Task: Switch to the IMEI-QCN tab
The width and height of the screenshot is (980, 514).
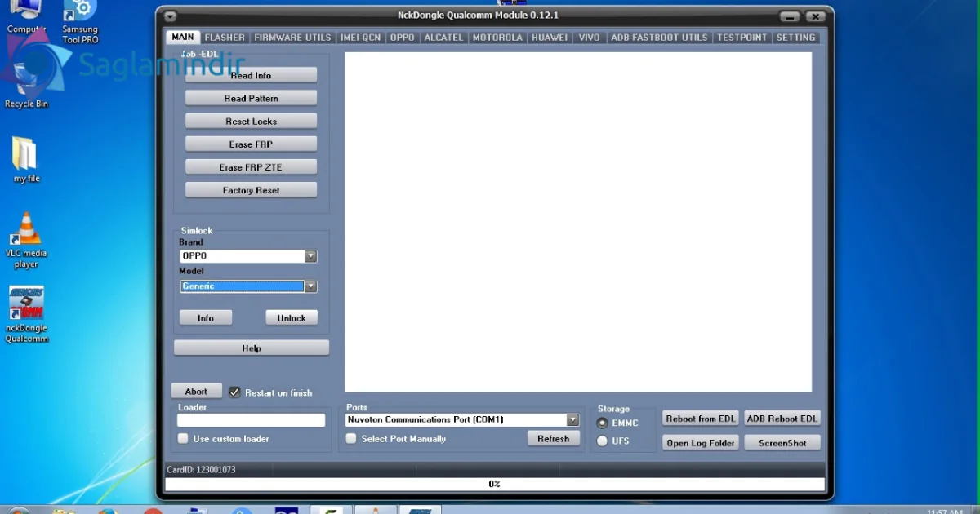Action: (360, 38)
